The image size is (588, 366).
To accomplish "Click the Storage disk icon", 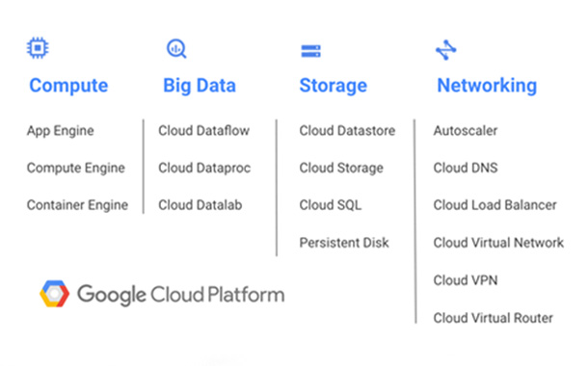I will click(x=311, y=51).
